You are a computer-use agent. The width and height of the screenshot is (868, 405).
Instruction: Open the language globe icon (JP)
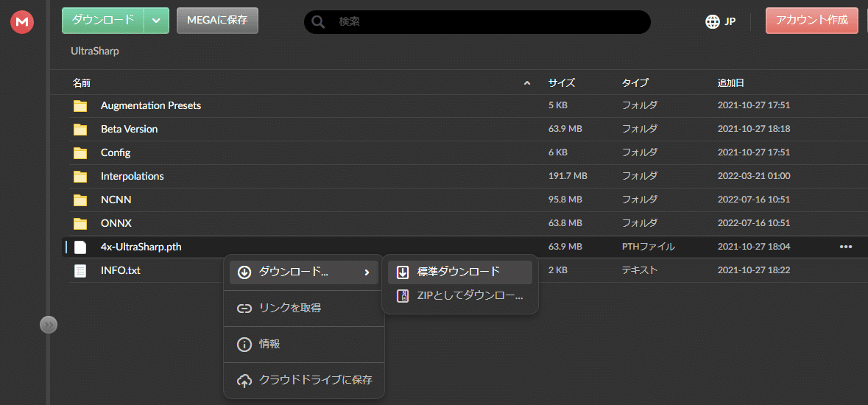click(x=712, y=21)
